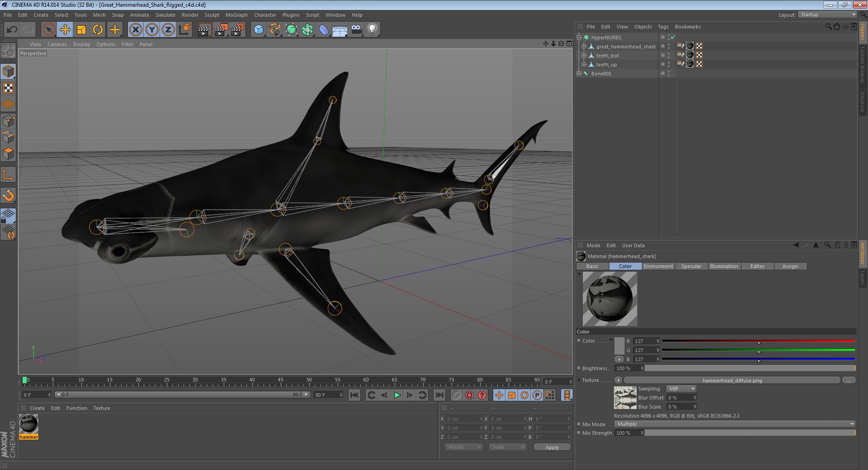
Task: Expand teeth_up tree node
Action: pos(584,65)
